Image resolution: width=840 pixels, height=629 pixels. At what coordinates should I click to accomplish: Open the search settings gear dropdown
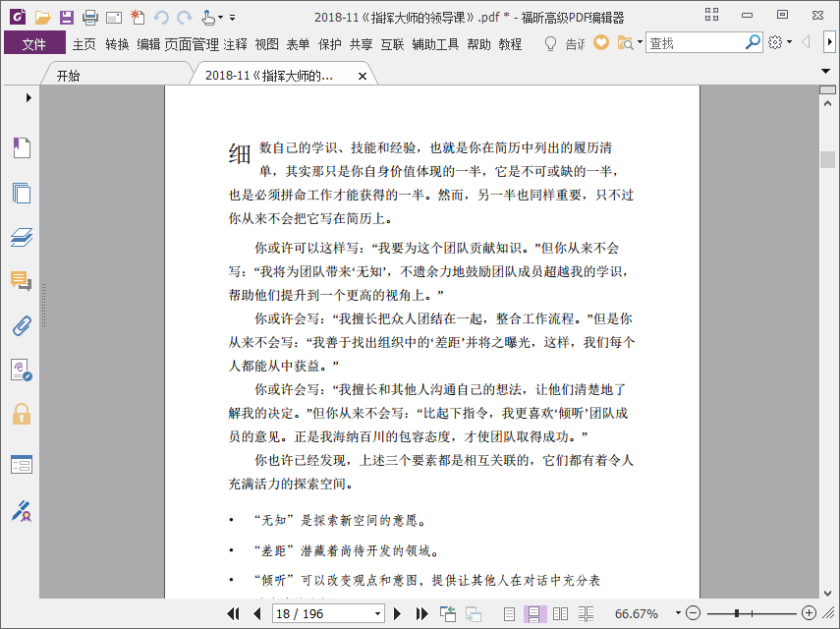(780, 42)
